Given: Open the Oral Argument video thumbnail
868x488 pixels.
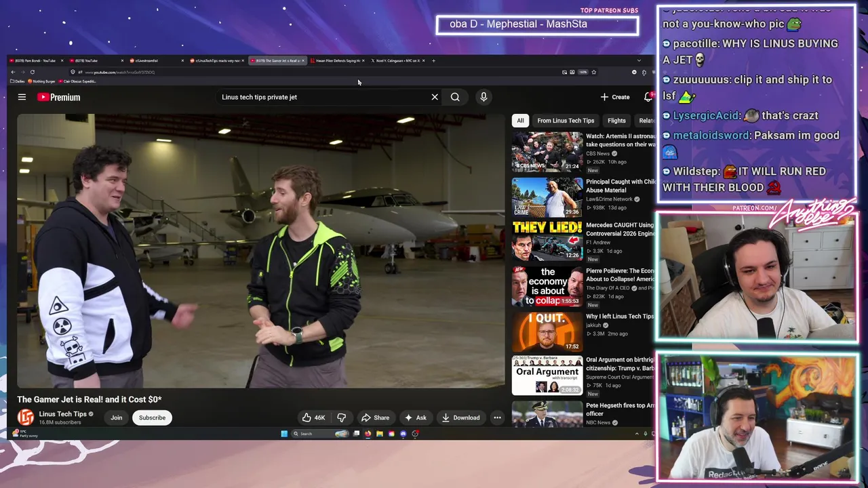Looking at the screenshot, I should 547,375.
